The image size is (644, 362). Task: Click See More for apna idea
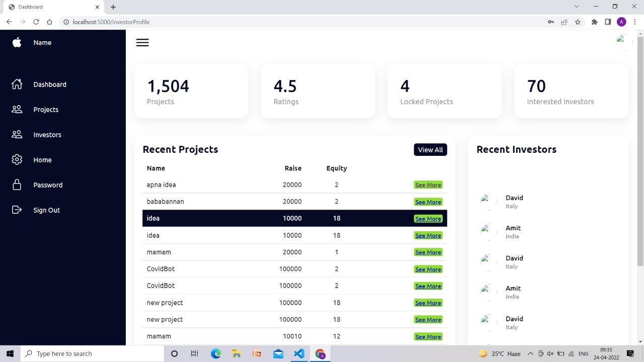(x=428, y=185)
